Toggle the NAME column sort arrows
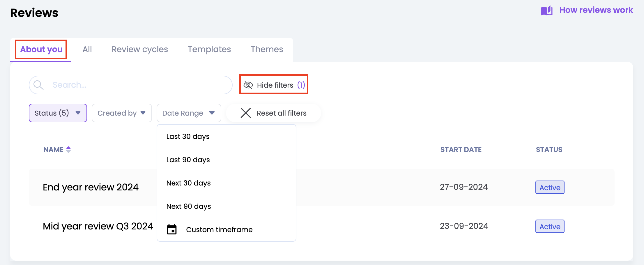This screenshot has height=265, width=644. click(x=68, y=149)
